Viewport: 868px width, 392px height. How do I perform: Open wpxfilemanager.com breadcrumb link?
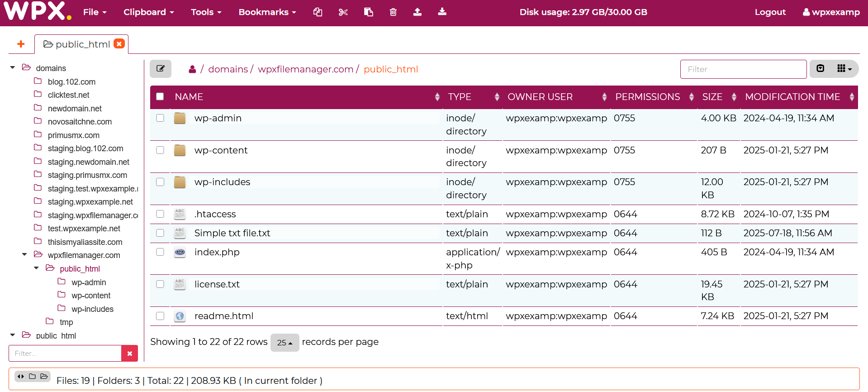click(306, 69)
